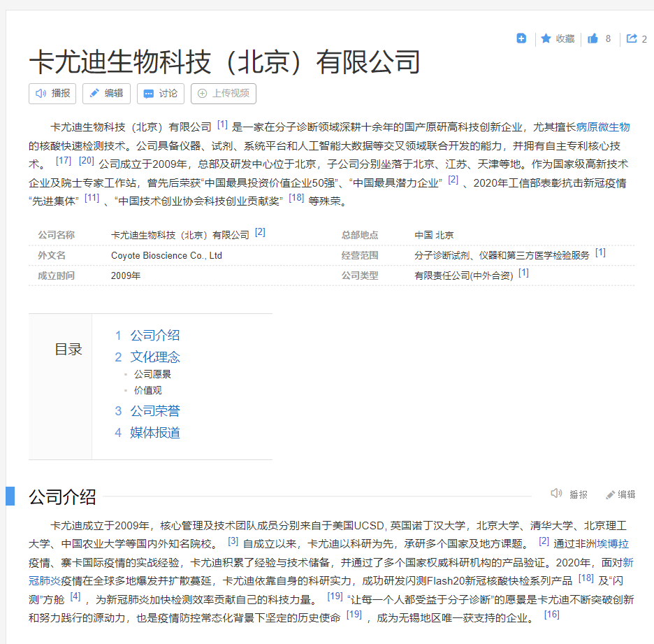Image resolution: width=654 pixels, height=644 pixels.
Task: Click the 公司介绍 section heading
Action: pos(62,497)
